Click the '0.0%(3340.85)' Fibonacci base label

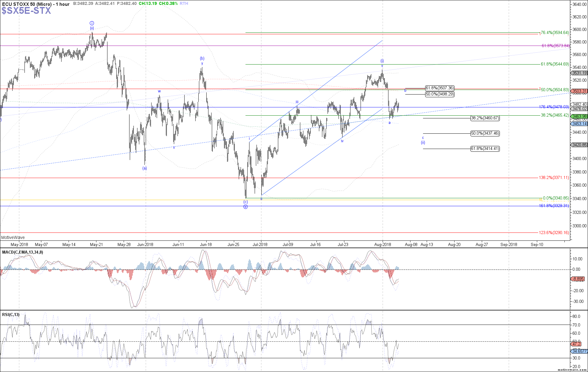point(556,198)
